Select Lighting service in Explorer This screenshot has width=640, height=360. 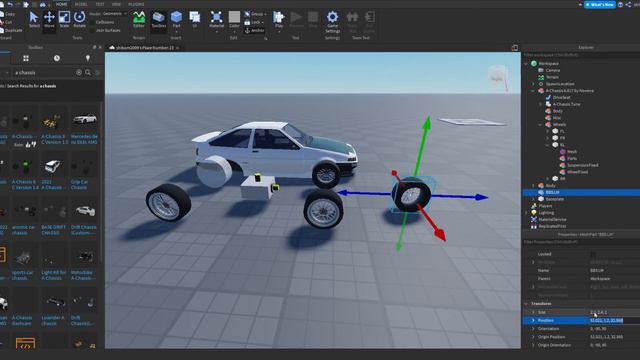pyautogui.click(x=542, y=213)
